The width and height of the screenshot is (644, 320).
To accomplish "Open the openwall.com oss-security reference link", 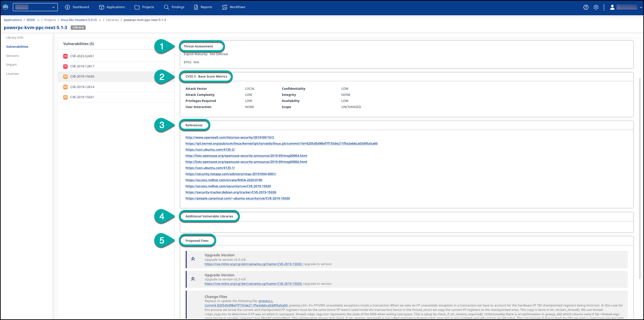I will [x=229, y=137].
